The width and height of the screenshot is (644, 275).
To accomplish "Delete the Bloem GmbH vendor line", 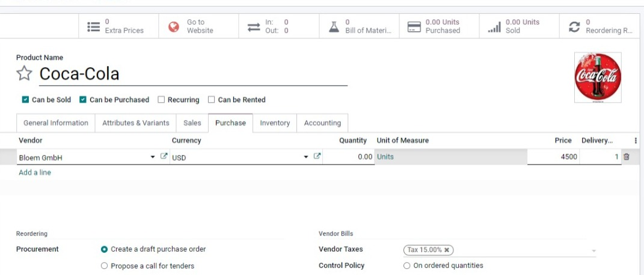I will (626, 157).
